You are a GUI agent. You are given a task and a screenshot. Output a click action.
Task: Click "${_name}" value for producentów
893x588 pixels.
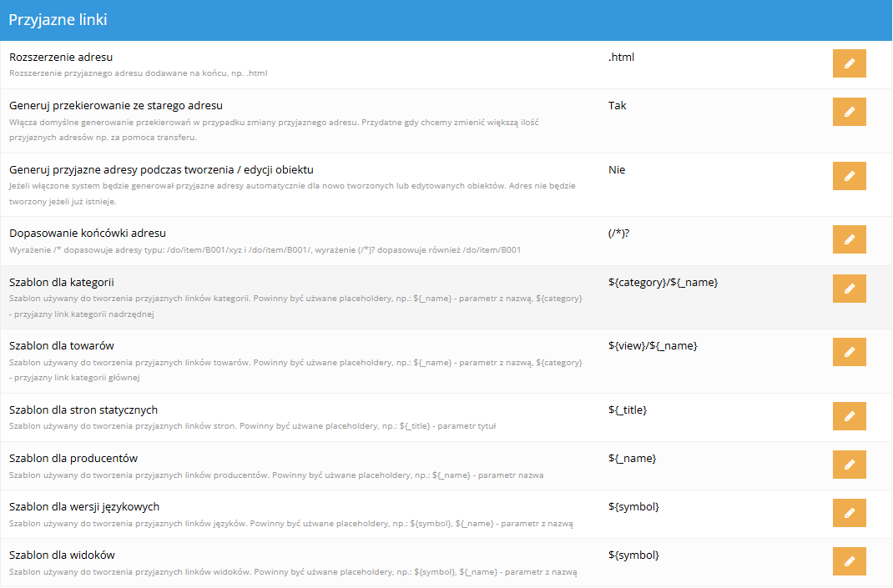coord(632,458)
